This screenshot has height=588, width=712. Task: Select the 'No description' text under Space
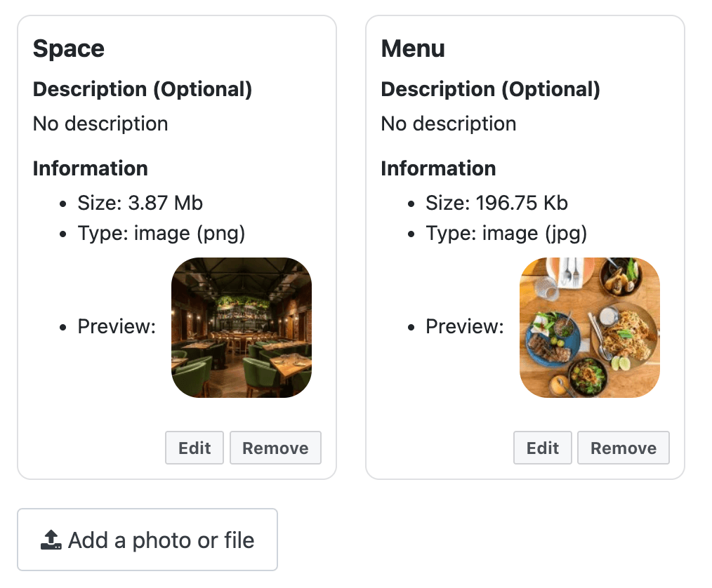(x=100, y=123)
